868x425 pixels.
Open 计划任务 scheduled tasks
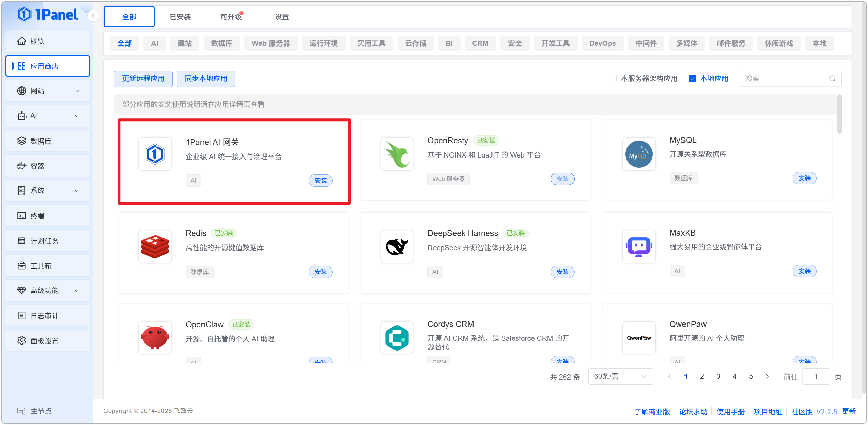(47, 241)
